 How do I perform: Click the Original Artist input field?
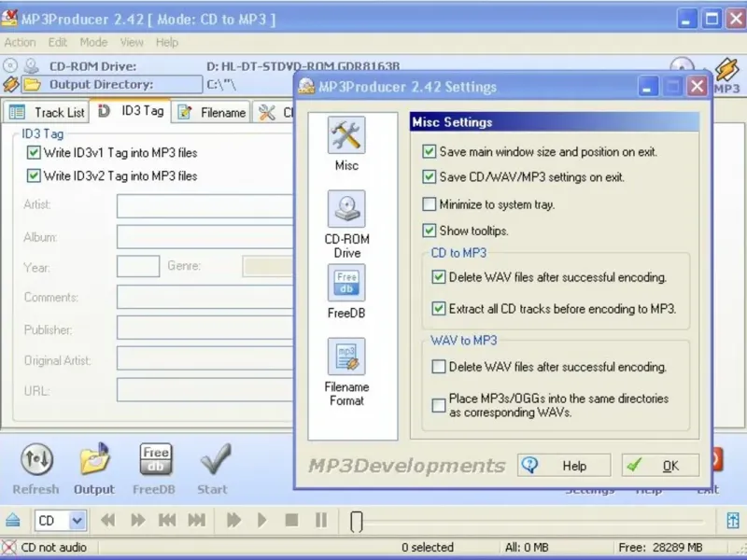click(x=205, y=358)
